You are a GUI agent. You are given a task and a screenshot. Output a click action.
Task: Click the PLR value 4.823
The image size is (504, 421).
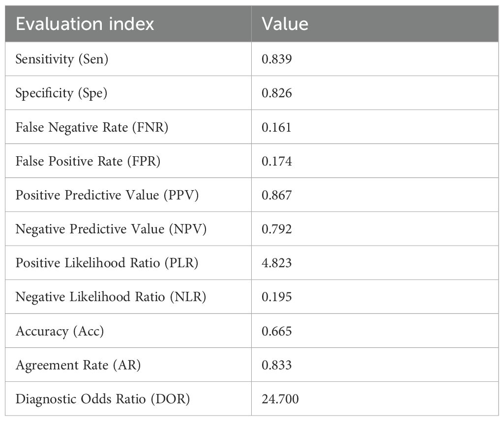pyautogui.click(x=276, y=263)
